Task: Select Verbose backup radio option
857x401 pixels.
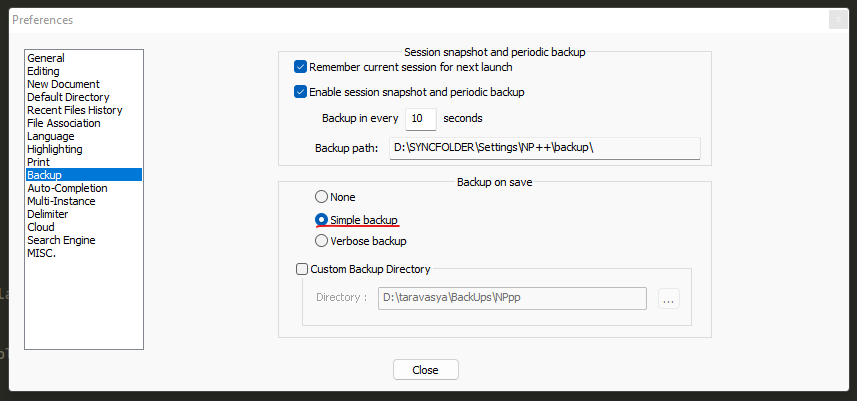Action: (x=321, y=240)
